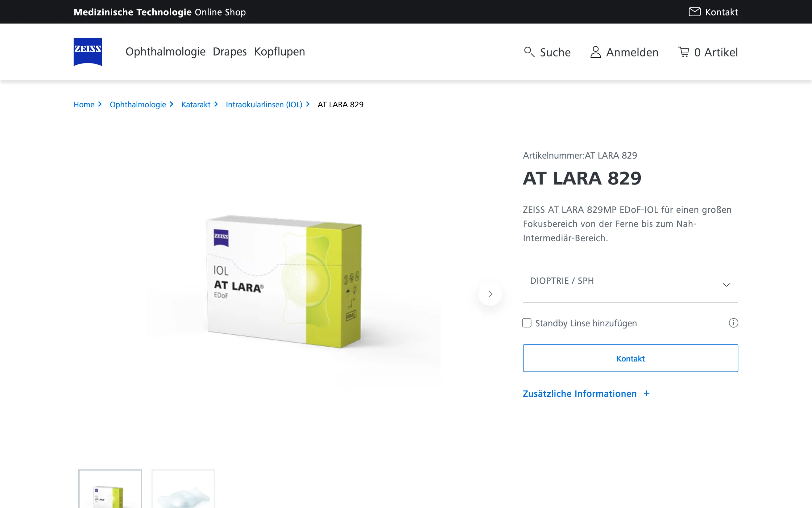Go to Home breadcrumb

84,104
